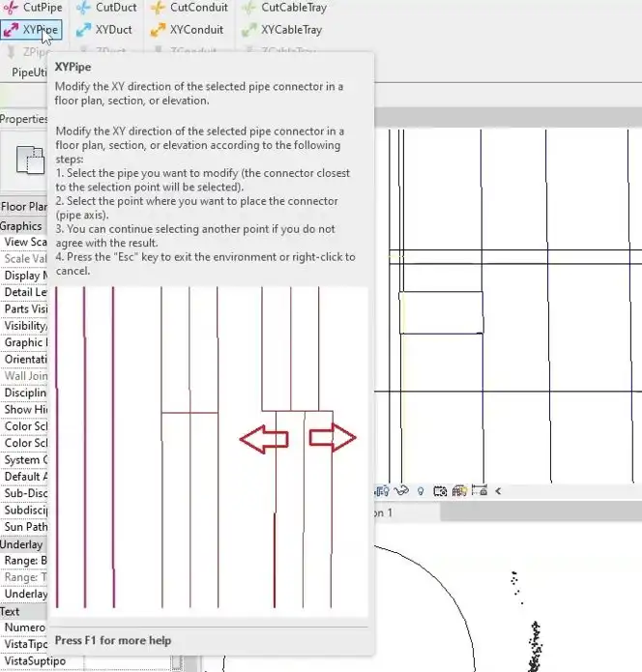Select the Display Model property row
Image resolution: width=642 pixels, height=672 pixels.
(23, 276)
